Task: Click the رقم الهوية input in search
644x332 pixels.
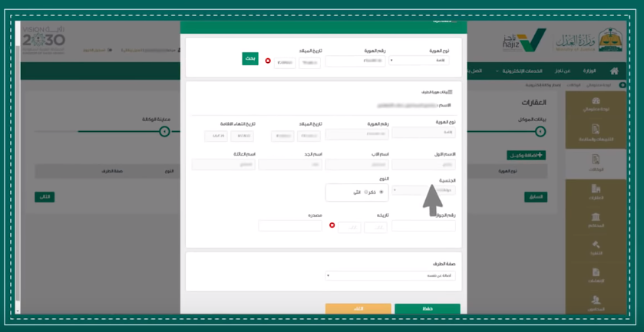Action: click(x=355, y=60)
